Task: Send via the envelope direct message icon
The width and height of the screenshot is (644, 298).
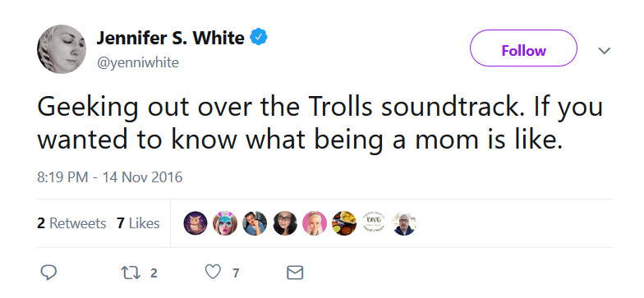Action: click(x=295, y=273)
